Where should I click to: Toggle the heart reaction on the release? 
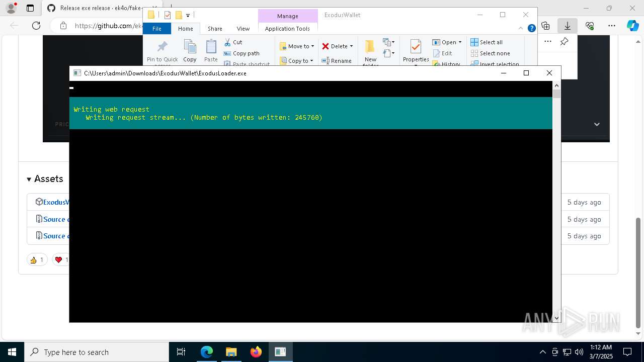tap(61, 259)
